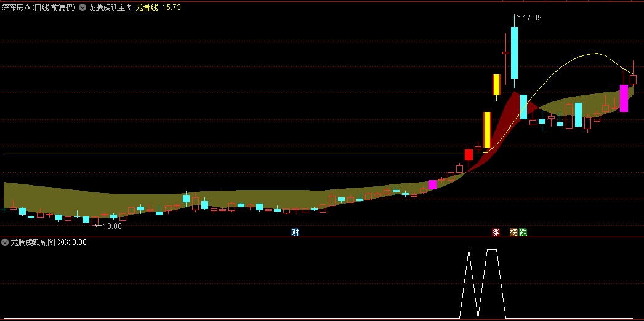Click the 龙骨线: 15.73 value label
This screenshot has width=644, height=321.
coord(158,7)
